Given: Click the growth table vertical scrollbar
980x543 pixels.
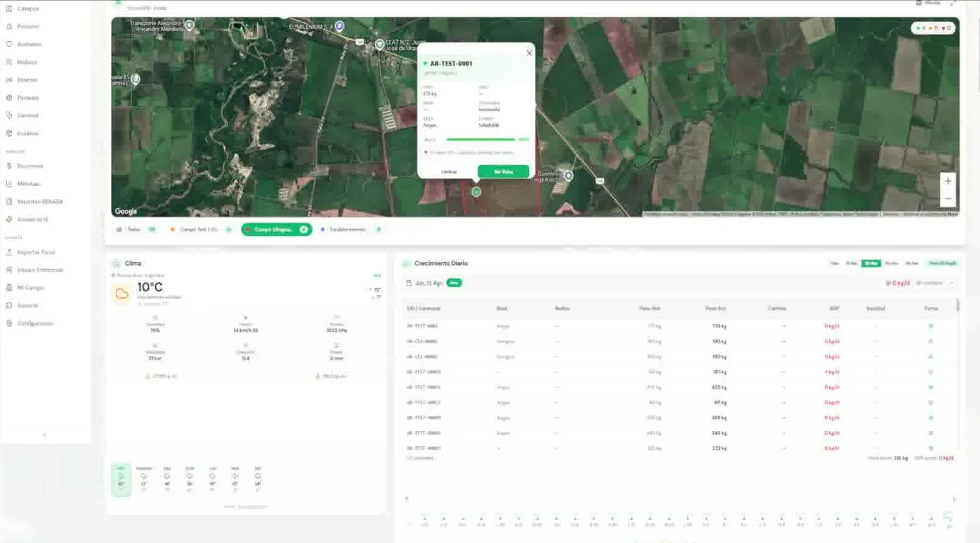Looking at the screenshot, I should [x=957, y=305].
